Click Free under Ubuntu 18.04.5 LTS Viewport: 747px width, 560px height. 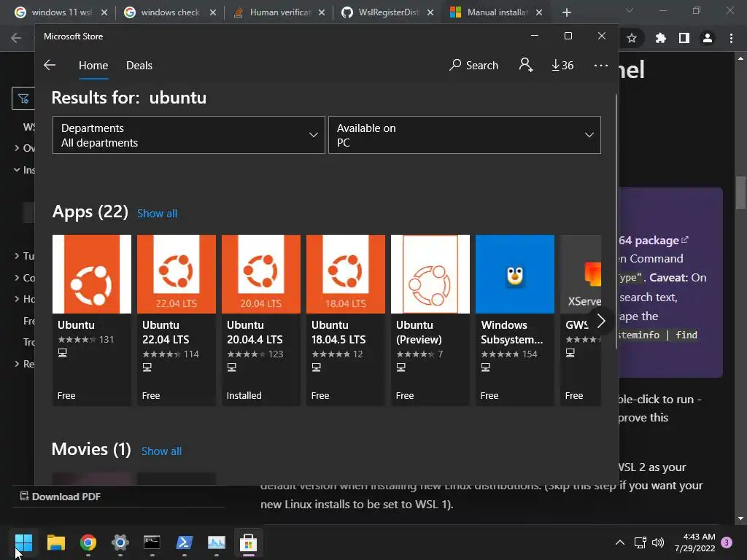[x=320, y=396]
